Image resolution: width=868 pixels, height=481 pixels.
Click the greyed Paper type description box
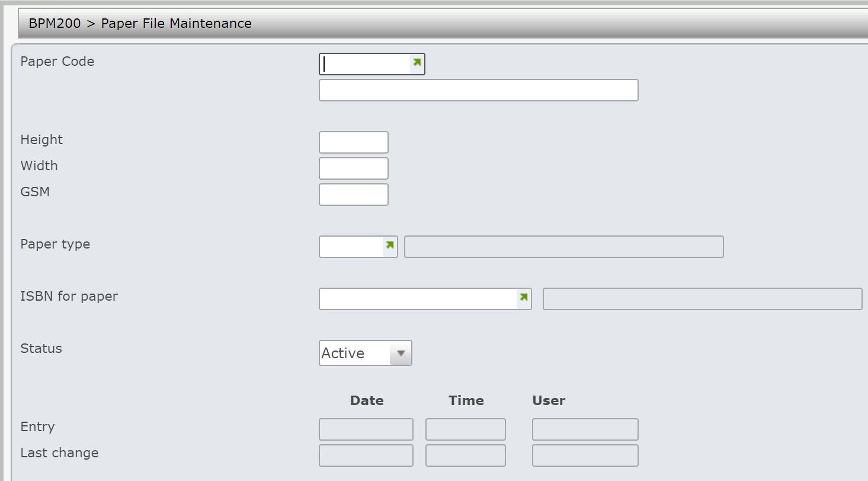click(563, 247)
